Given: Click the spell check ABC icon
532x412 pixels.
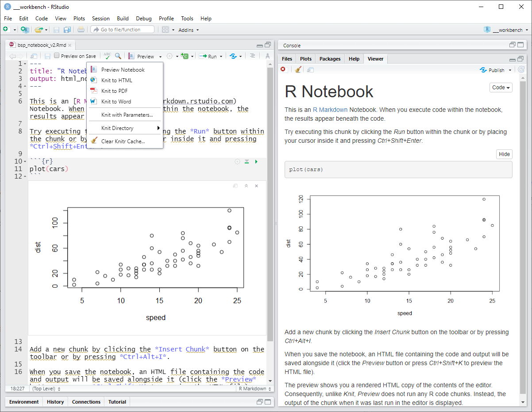Looking at the screenshot, I should pos(107,56).
